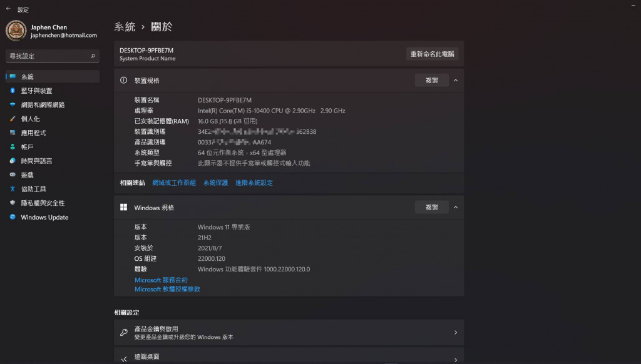Image resolution: width=641 pixels, height=364 pixels.
Task: Open Japhen Chen profile avatar
Action: 16,31
